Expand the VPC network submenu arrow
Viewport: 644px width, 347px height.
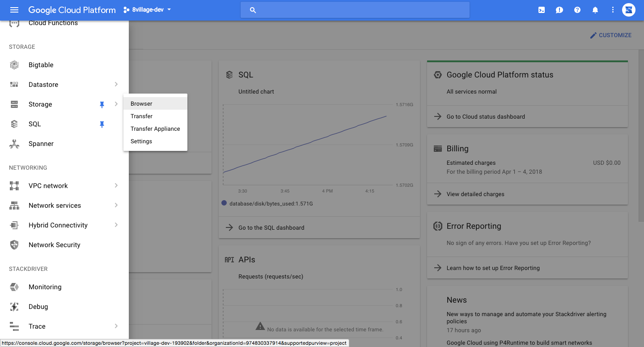(x=116, y=186)
